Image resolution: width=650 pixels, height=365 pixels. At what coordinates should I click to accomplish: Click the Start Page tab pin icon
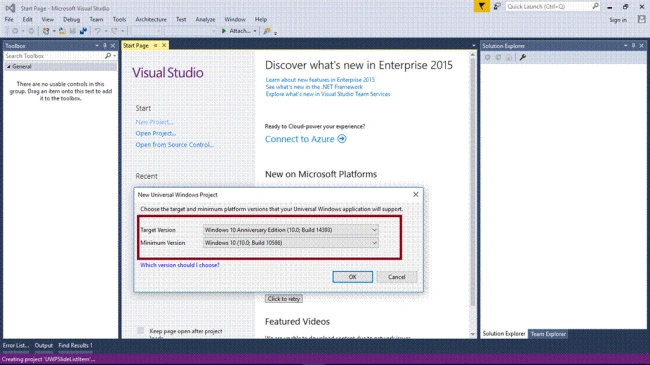tap(155, 45)
